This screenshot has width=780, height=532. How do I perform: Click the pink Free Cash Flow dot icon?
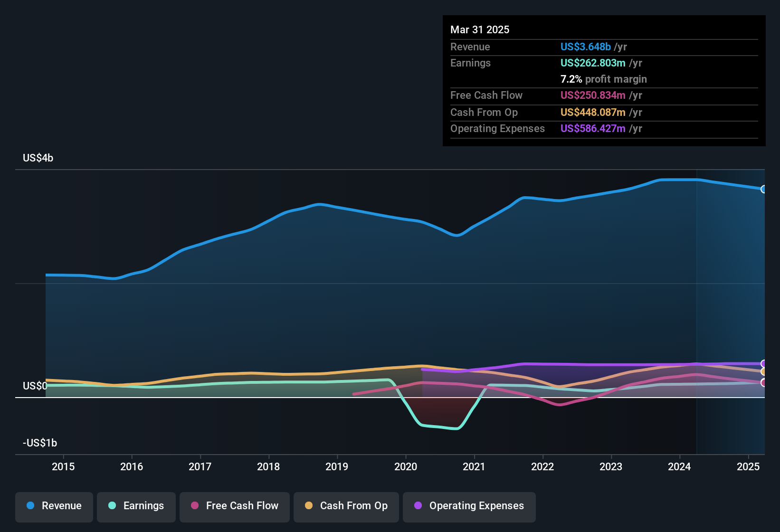coord(194,506)
